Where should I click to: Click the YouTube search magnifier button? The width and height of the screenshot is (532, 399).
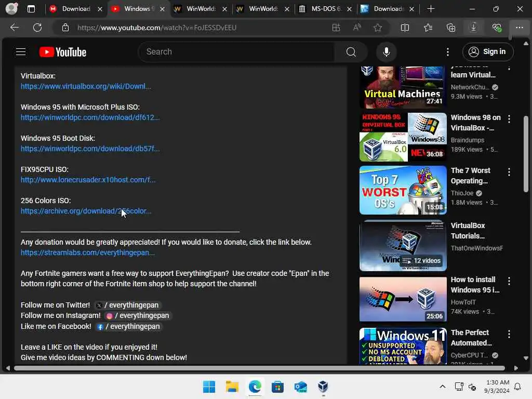pos(351,52)
